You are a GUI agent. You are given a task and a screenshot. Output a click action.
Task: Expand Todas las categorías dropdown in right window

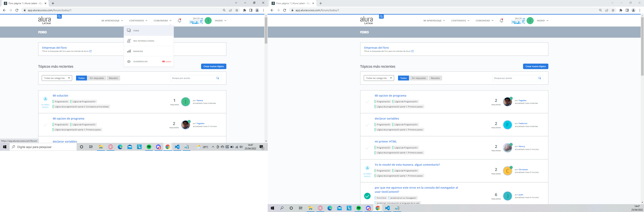pos(379,78)
